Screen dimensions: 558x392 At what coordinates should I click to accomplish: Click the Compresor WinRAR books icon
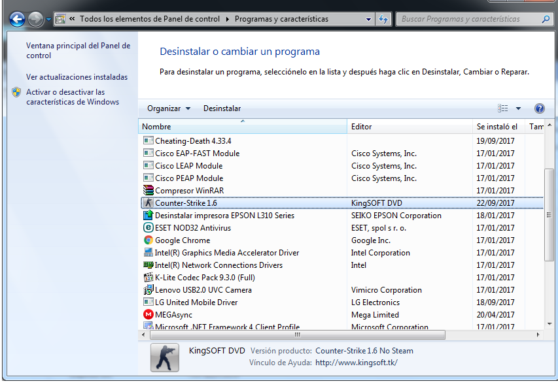(148, 190)
